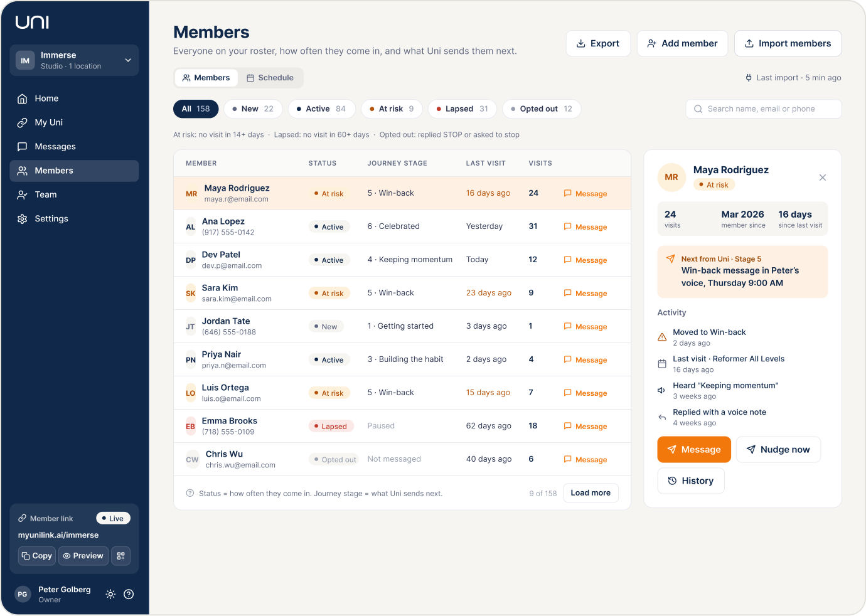This screenshot has width=866, height=616.
Task: Filter by Opted out members
Action: click(542, 109)
